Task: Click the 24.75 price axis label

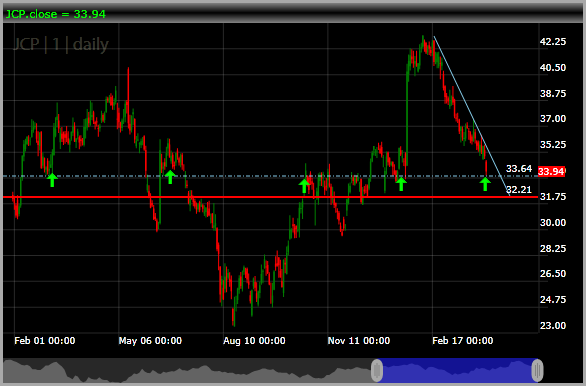Action: 553,300
